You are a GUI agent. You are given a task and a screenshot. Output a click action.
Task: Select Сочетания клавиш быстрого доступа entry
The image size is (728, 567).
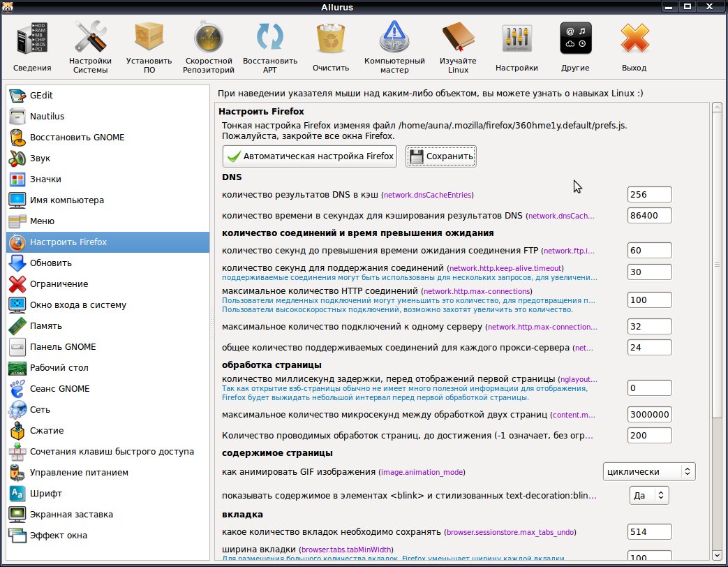(107, 452)
